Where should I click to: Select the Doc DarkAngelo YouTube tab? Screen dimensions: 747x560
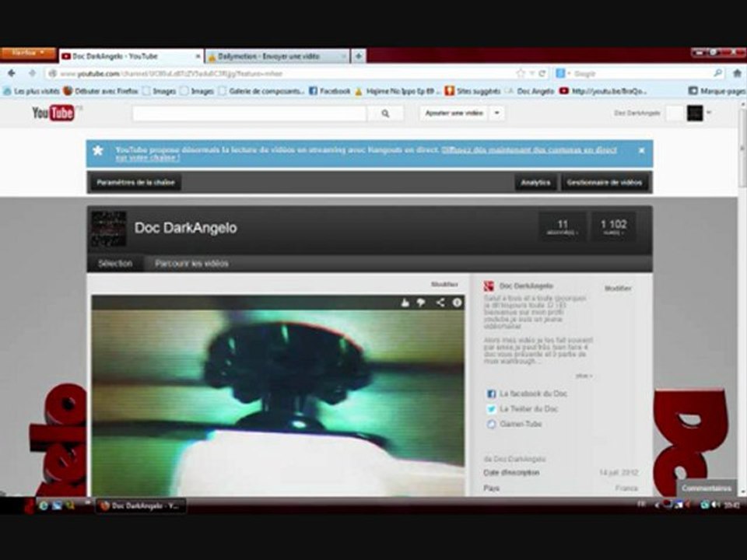[131, 56]
